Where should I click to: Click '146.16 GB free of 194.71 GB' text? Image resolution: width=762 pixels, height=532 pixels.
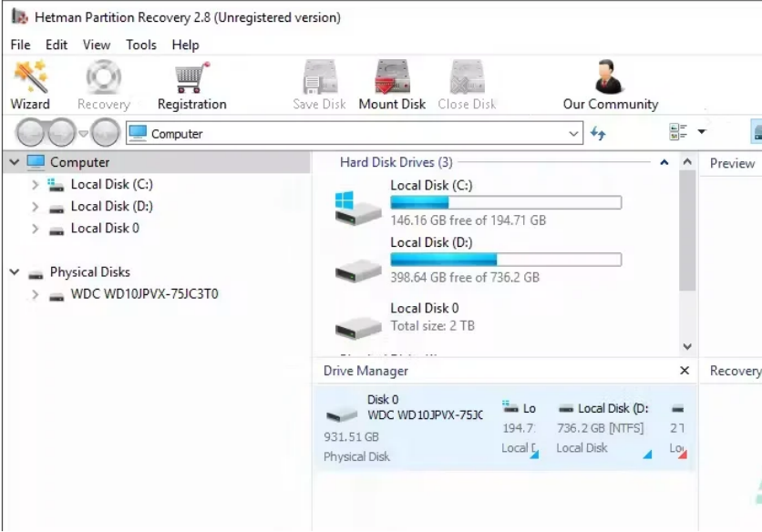[x=468, y=220]
